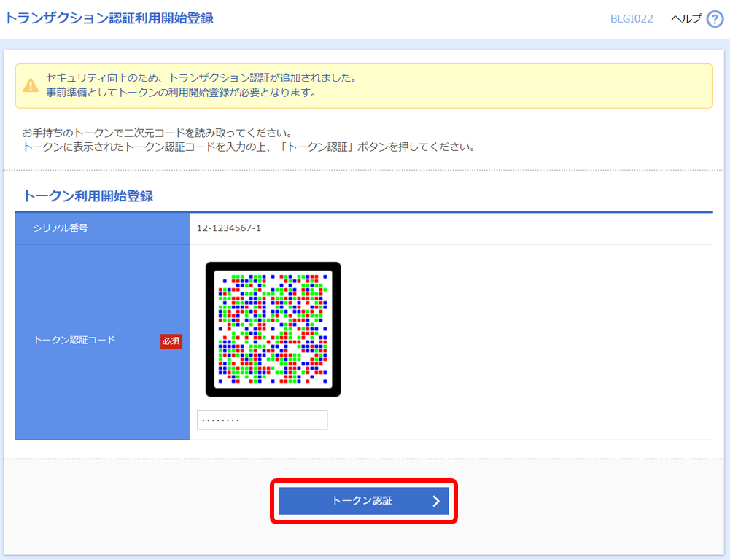Click the BLGI022 screen ID text
This screenshot has height=560, width=730.
[632, 19]
